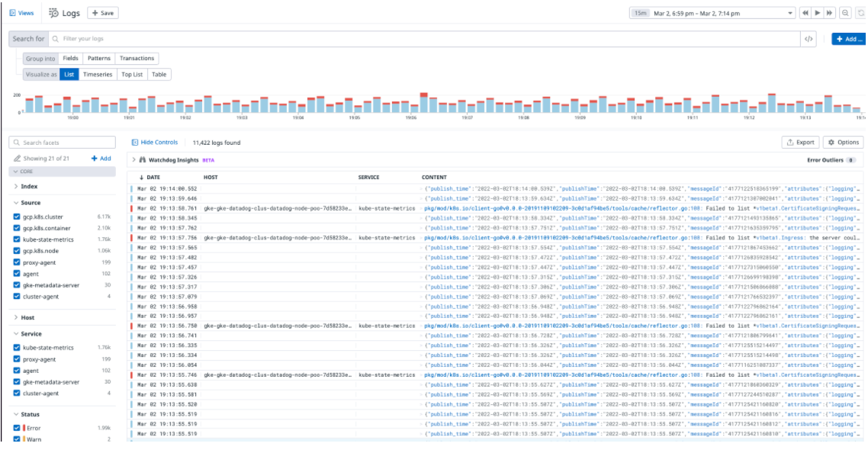
Task: Uncheck the Error status filter
Action: pos(17,428)
